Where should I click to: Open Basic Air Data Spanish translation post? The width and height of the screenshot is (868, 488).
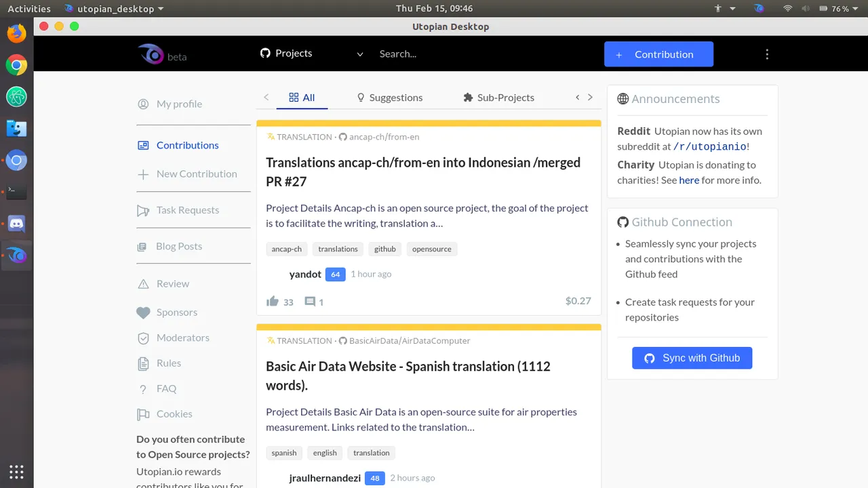408,375
